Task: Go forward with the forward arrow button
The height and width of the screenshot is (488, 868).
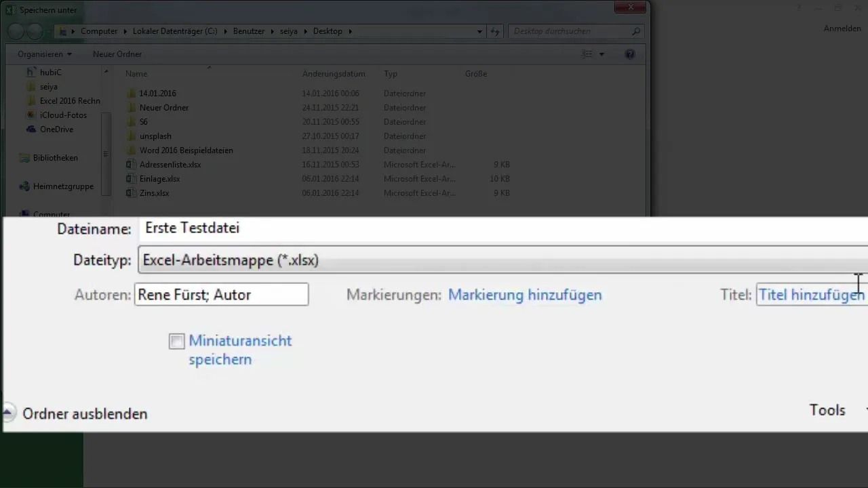Action: pos(35,31)
